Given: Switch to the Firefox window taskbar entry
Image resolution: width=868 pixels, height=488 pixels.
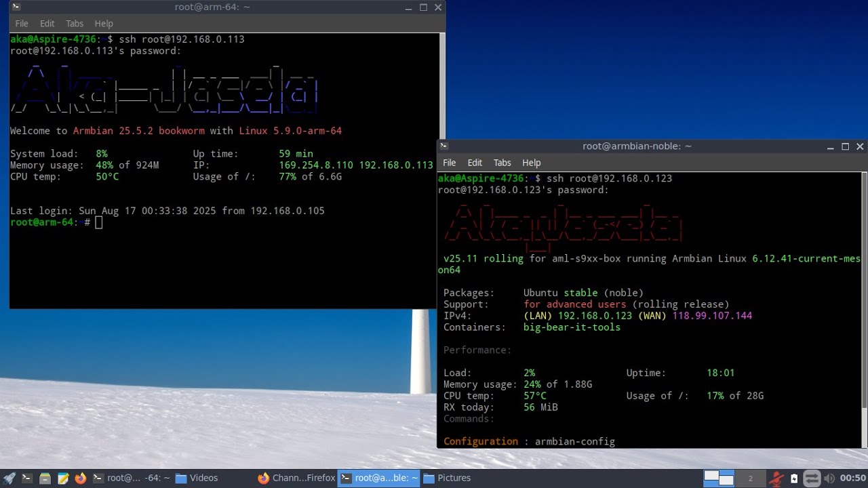Looking at the screenshot, I should [296, 478].
